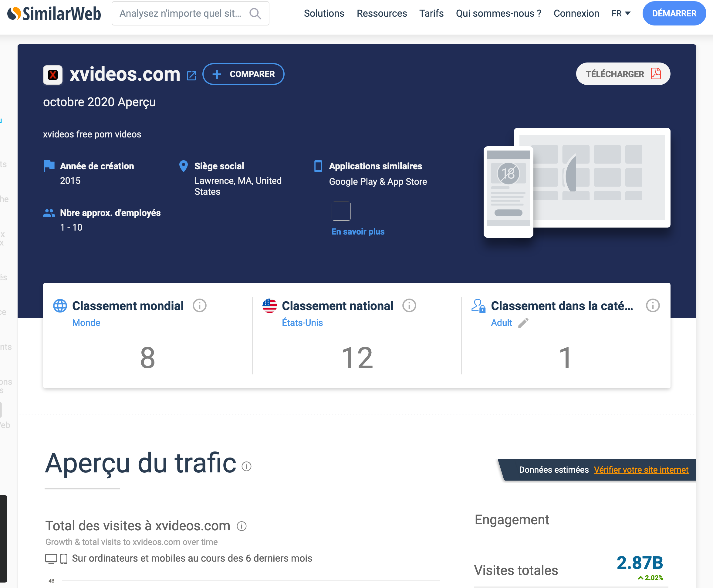Click the search magnifier icon

click(x=255, y=14)
